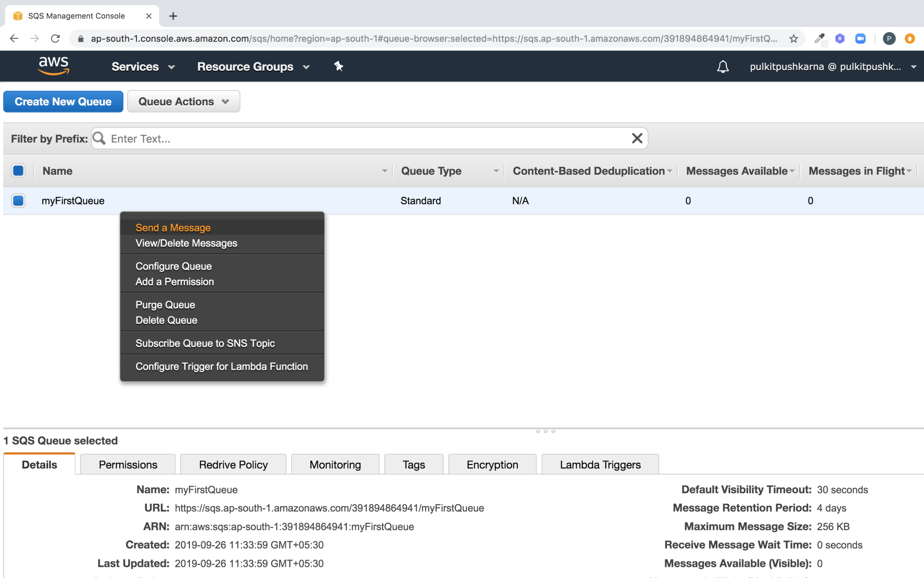
Task: Select Purge Queue menu entry
Action: [165, 304]
